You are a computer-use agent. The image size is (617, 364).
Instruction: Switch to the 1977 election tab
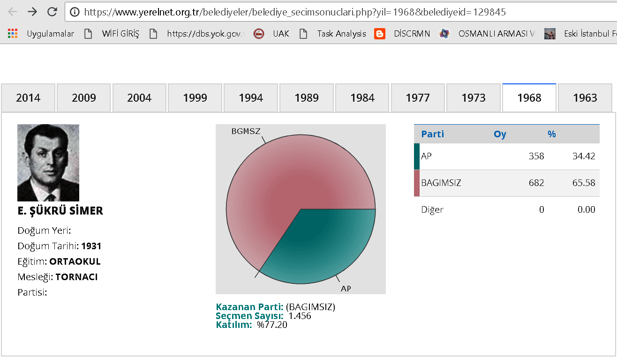tap(418, 98)
